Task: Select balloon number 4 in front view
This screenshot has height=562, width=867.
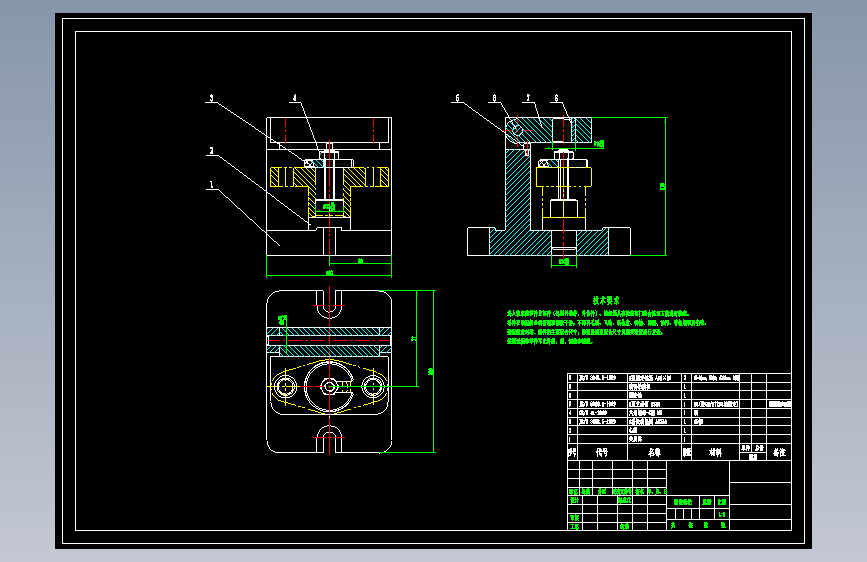Action: point(295,98)
